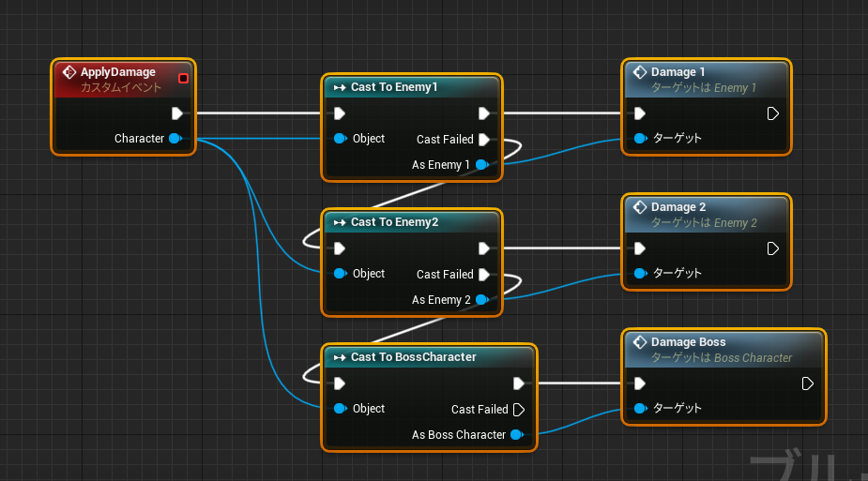
Task: Click the red delegate pin on ApplyDamage
Action: click(x=183, y=78)
